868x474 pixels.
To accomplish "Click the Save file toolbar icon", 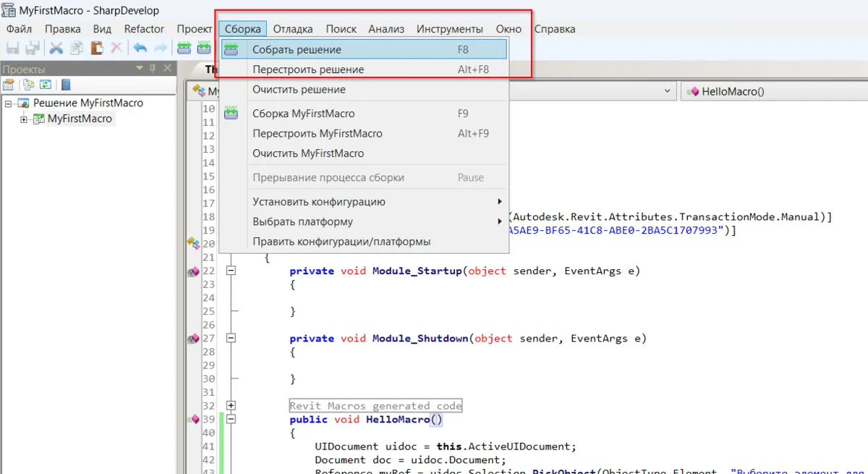I will tap(12, 48).
